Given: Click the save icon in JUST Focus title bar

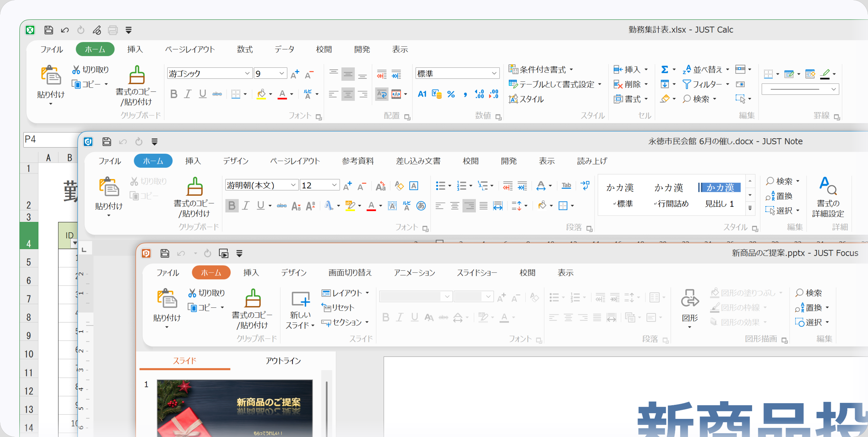Looking at the screenshot, I should (165, 253).
